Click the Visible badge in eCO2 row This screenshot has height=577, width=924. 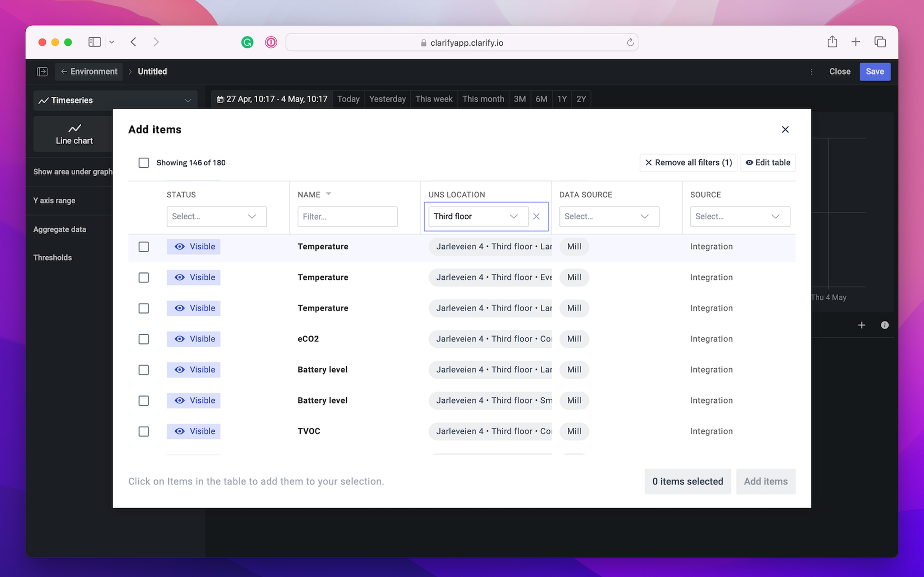coord(194,339)
